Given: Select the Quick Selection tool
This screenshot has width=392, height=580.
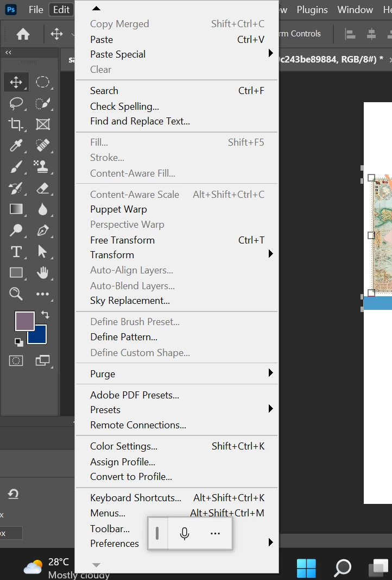Looking at the screenshot, I should click(42, 103).
